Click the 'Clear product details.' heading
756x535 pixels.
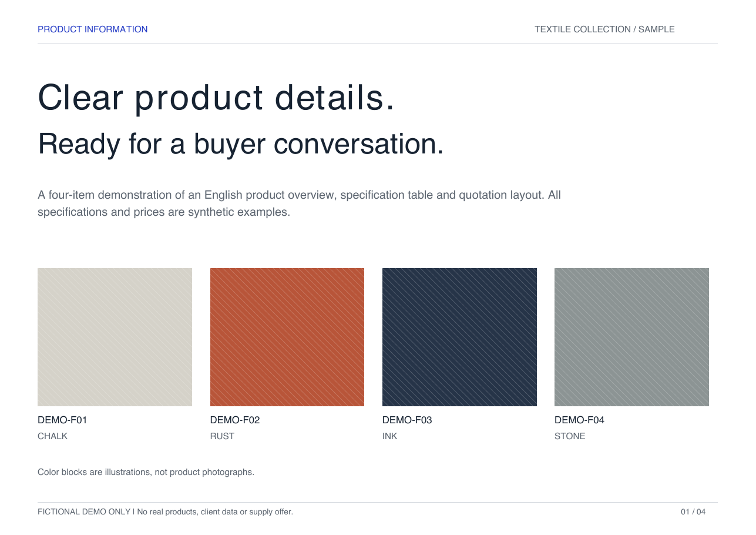216,97
